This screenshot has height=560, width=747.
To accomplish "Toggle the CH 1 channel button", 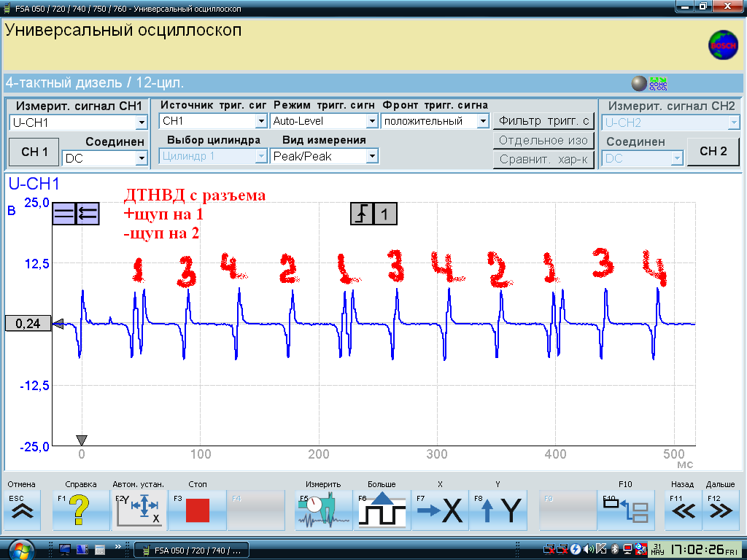I will tap(34, 152).
